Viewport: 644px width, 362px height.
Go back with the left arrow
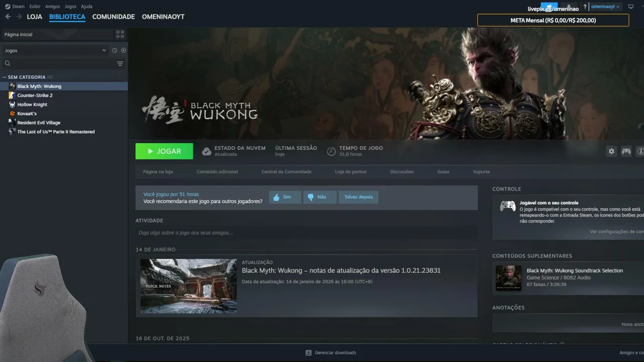(x=8, y=17)
